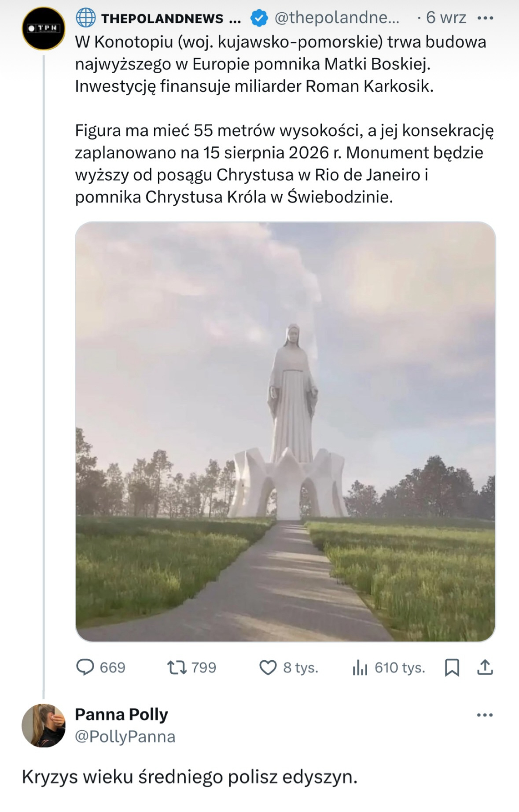Open THEPOLANDNEWS profile avatar

pyautogui.click(x=44, y=29)
